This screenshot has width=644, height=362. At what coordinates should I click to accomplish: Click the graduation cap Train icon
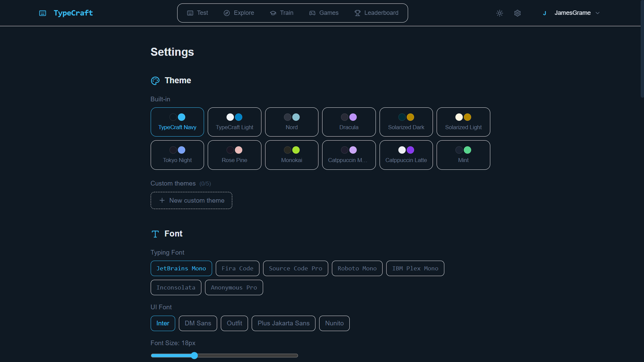(273, 13)
